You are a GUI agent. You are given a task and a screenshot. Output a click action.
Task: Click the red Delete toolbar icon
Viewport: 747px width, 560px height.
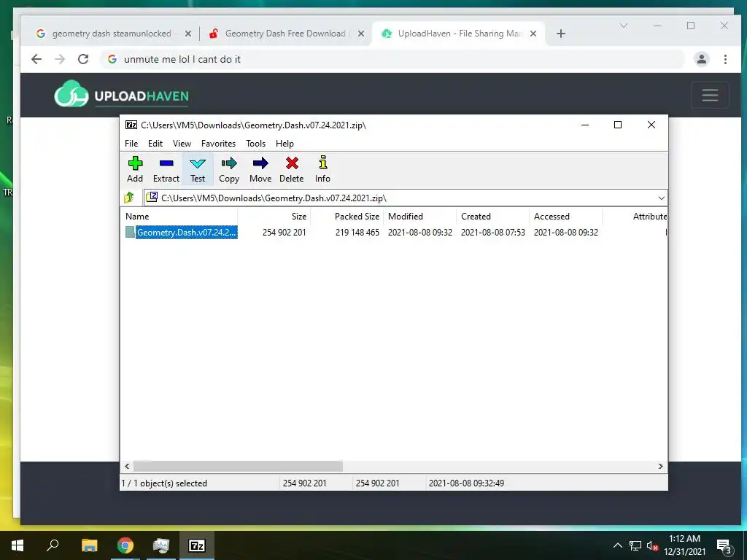point(292,169)
